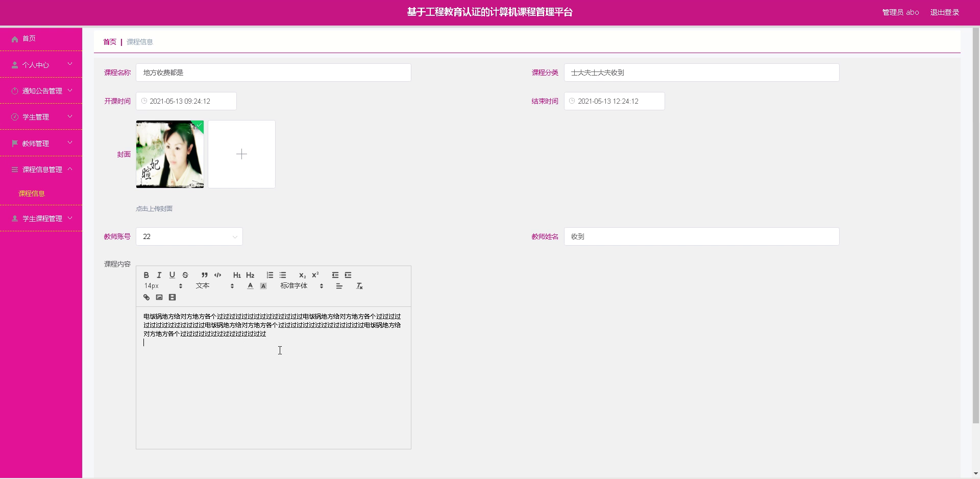Toggle underline formatting in the editor
The width and height of the screenshot is (980, 479).
pos(172,275)
